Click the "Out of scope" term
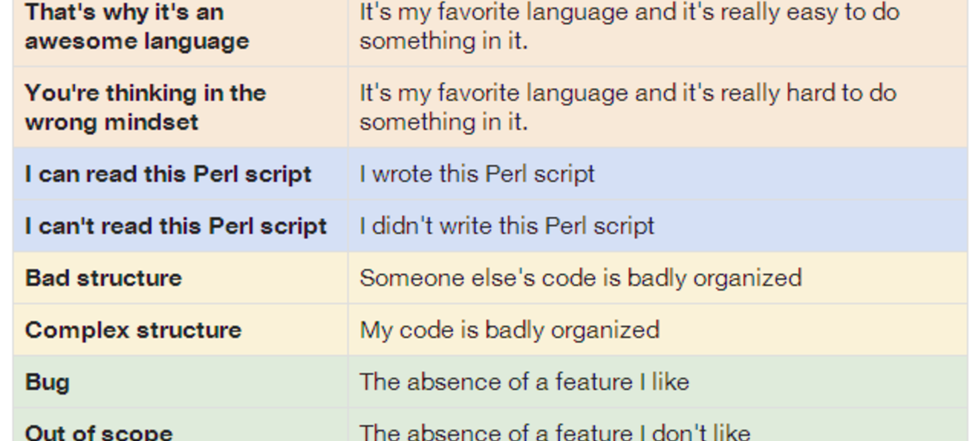The width and height of the screenshot is (980, 441). tap(99, 432)
